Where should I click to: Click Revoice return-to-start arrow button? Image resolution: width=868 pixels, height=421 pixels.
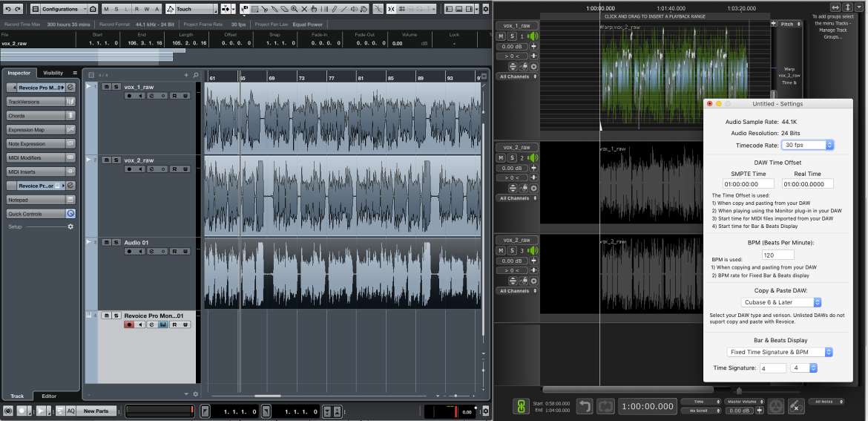click(585, 406)
